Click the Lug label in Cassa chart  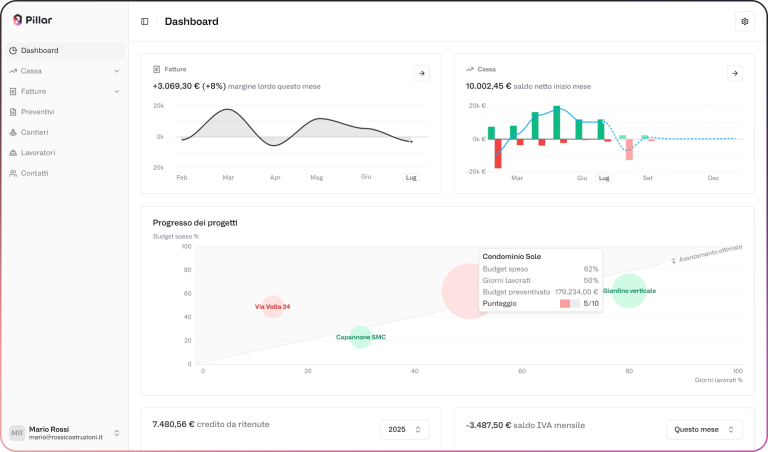point(604,178)
